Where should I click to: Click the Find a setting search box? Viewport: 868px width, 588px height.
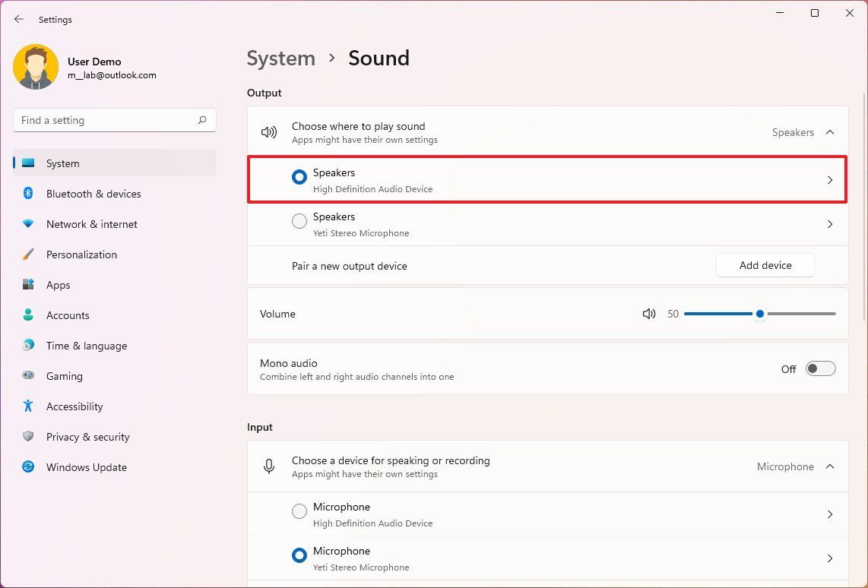pos(114,120)
